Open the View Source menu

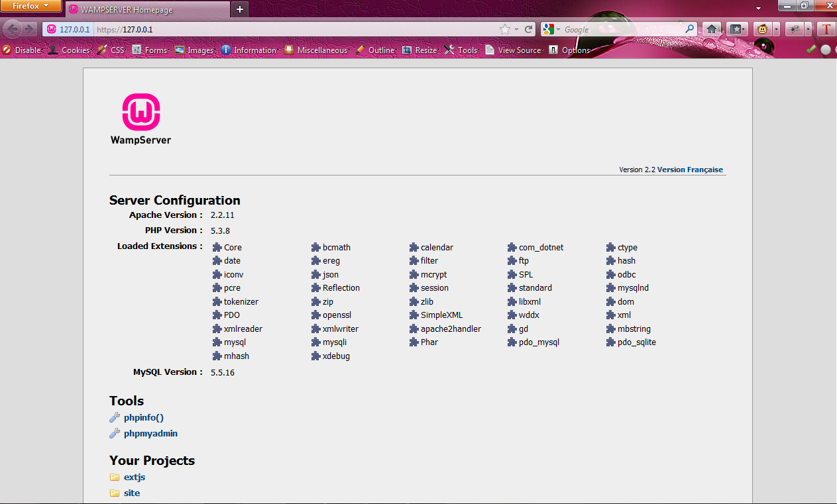tap(514, 50)
